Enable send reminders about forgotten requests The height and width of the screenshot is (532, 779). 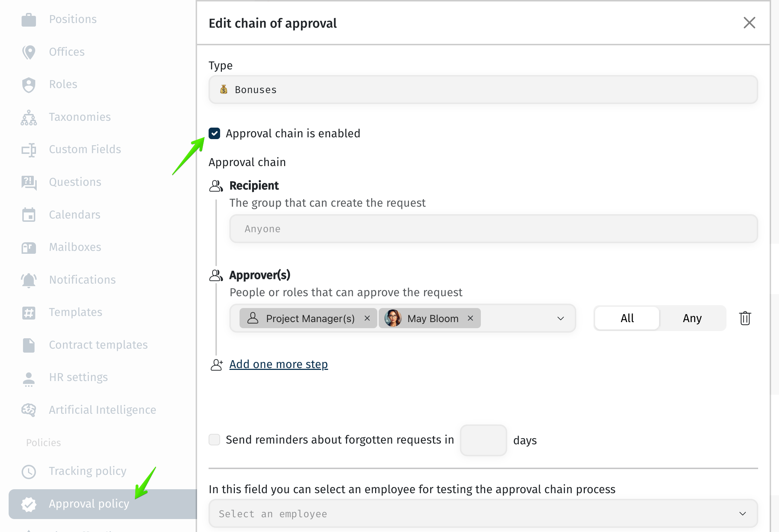click(214, 440)
